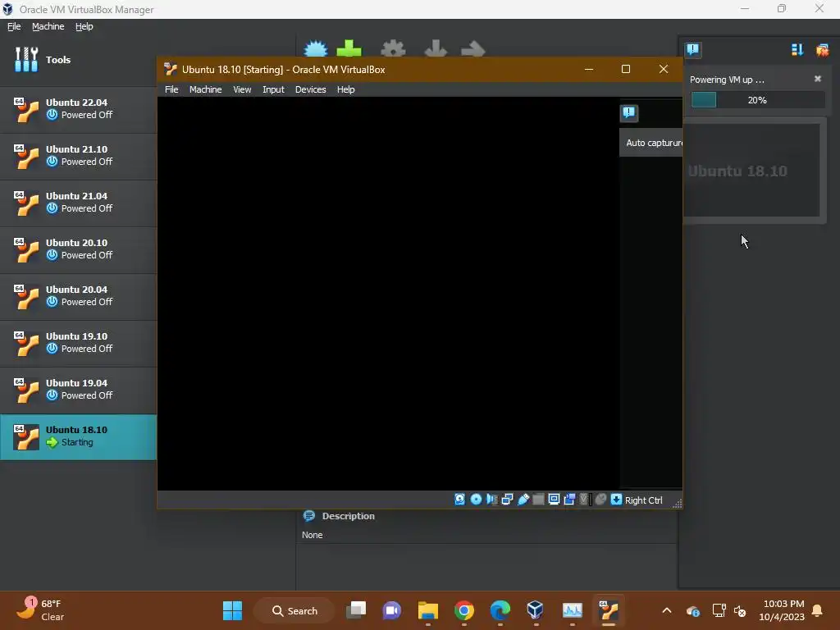Screen dimensions: 840x630
Task: Toggle notification sort order icon
Action: pyautogui.click(x=797, y=50)
